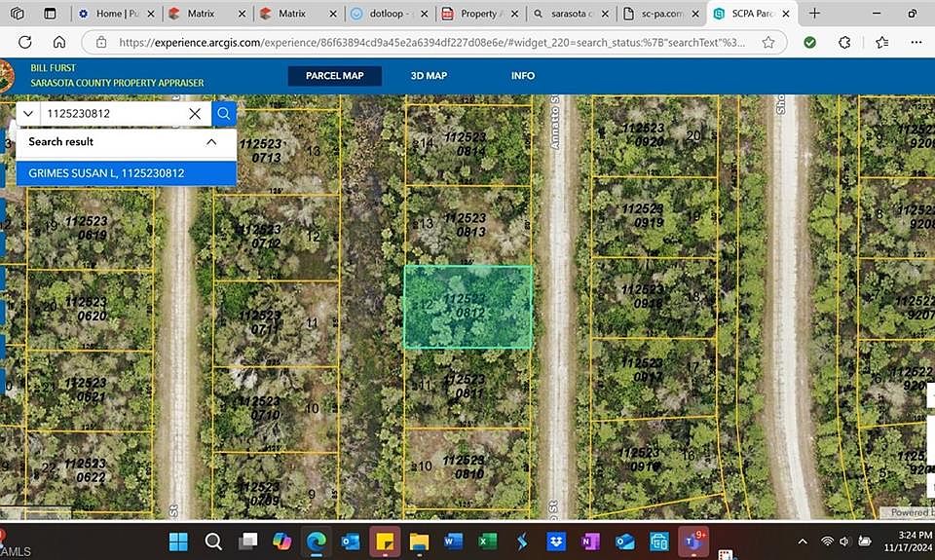Open Excel from the taskbar

(x=488, y=541)
